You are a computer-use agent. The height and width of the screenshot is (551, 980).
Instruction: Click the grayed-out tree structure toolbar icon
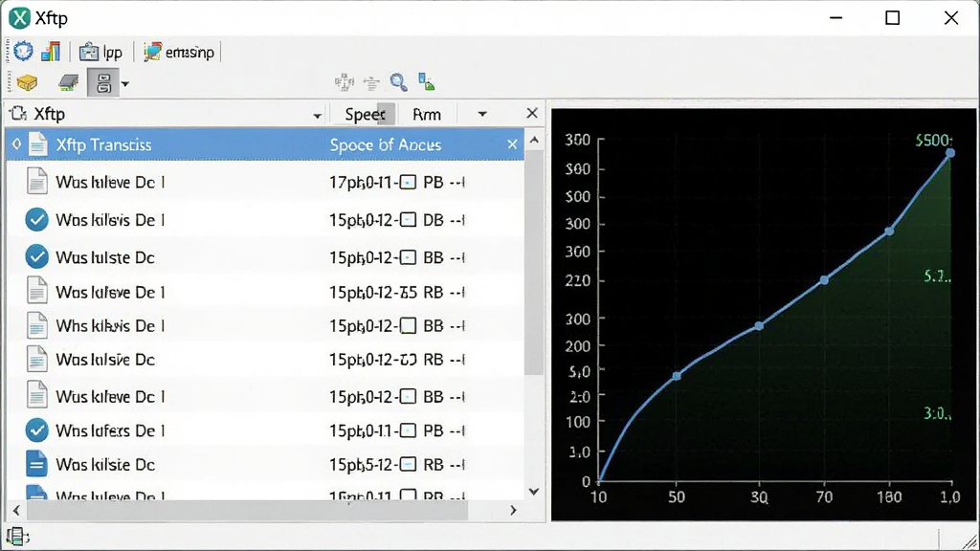click(x=345, y=82)
